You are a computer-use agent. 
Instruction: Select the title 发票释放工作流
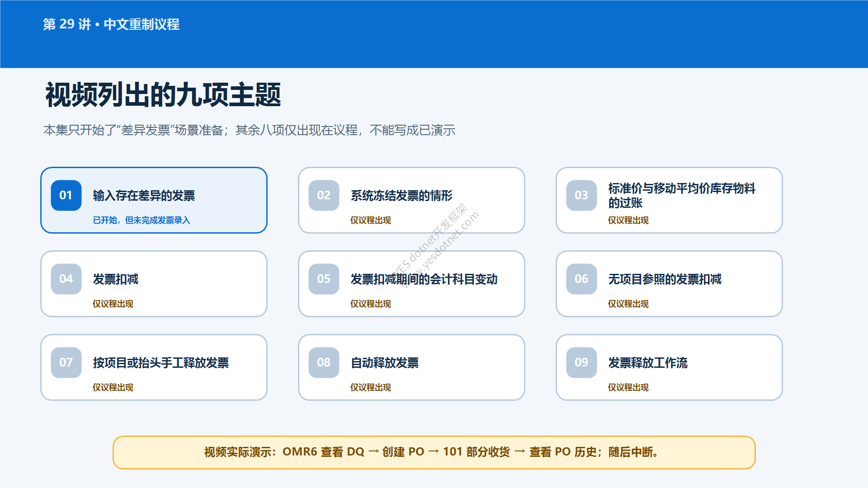tap(648, 363)
